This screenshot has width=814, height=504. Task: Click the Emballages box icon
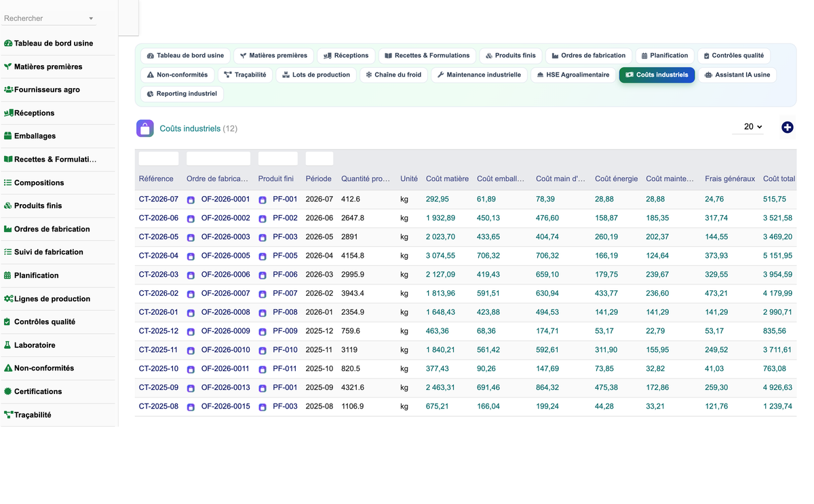pyautogui.click(x=8, y=136)
